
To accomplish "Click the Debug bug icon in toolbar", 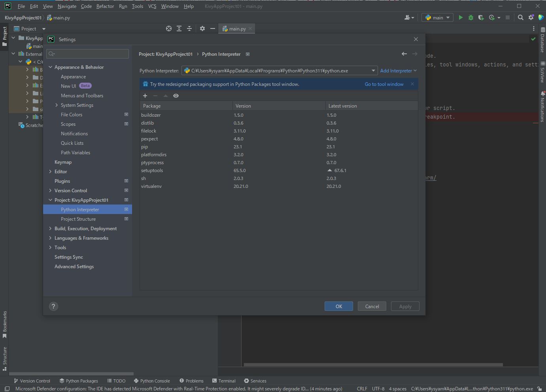I will click(470, 17).
